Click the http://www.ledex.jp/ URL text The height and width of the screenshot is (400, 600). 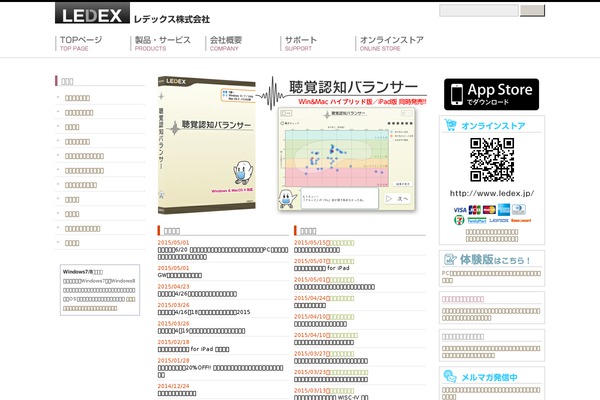[x=492, y=193]
